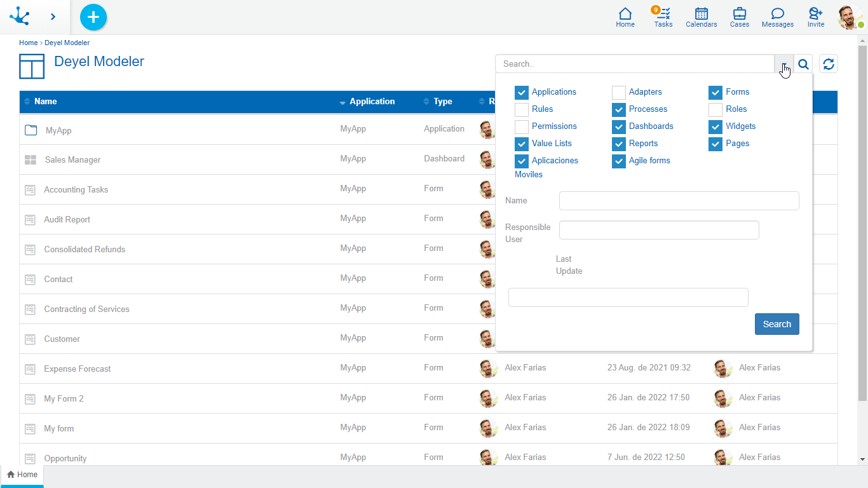Uncheck the Agile forms checkbox

tap(619, 161)
